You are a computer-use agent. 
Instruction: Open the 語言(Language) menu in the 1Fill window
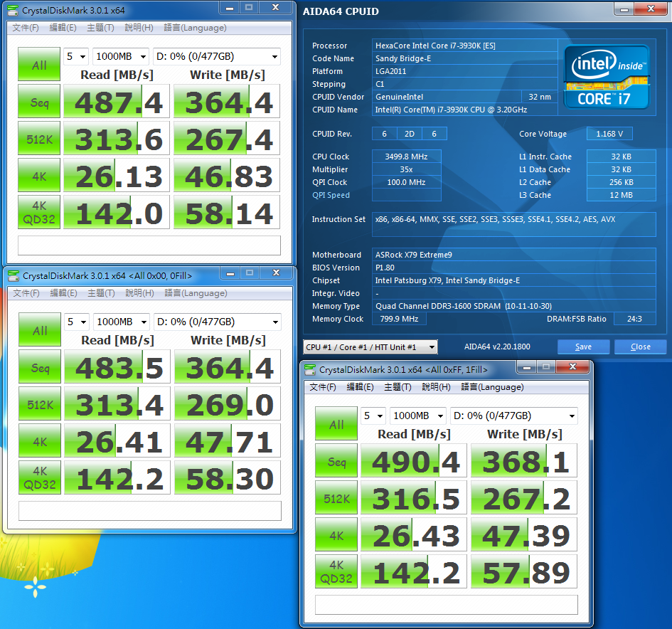click(x=492, y=387)
